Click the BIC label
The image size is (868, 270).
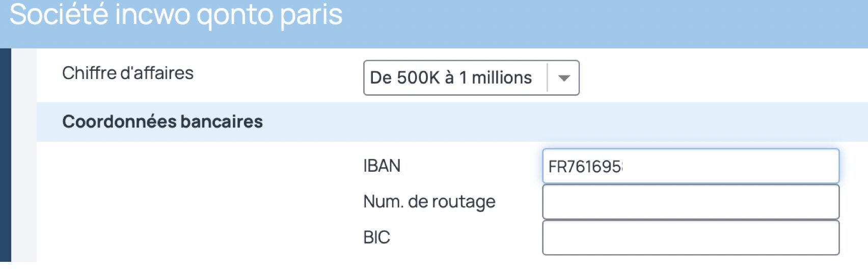(376, 237)
